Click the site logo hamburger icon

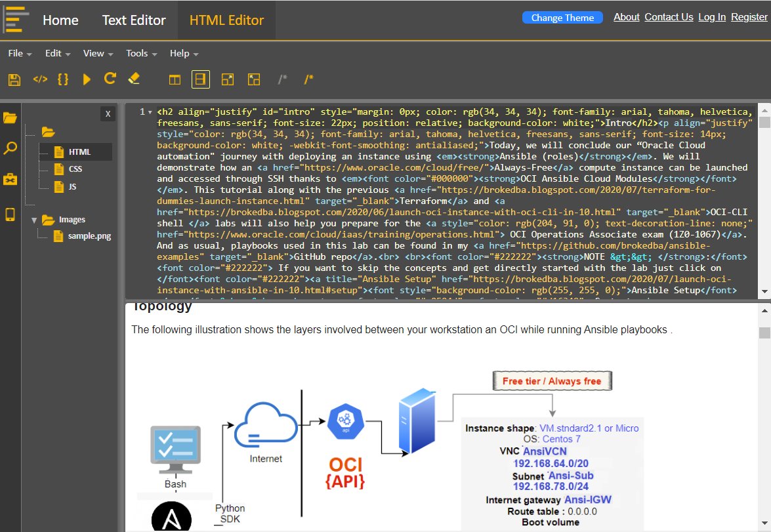tap(16, 20)
